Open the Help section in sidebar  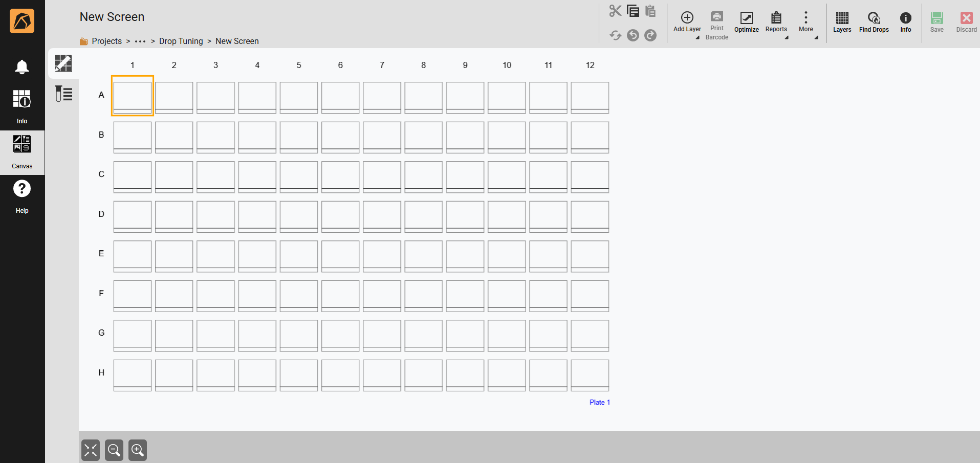[x=22, y=196]
